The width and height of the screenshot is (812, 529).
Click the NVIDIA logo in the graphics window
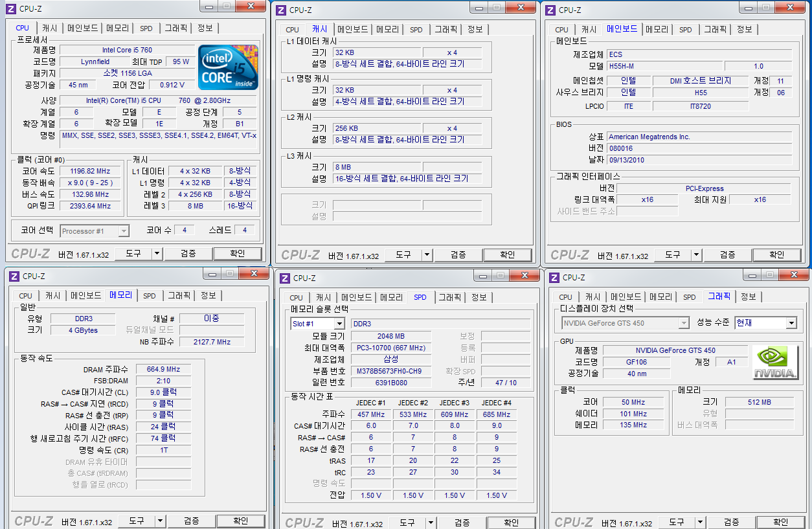coord(775,363)
